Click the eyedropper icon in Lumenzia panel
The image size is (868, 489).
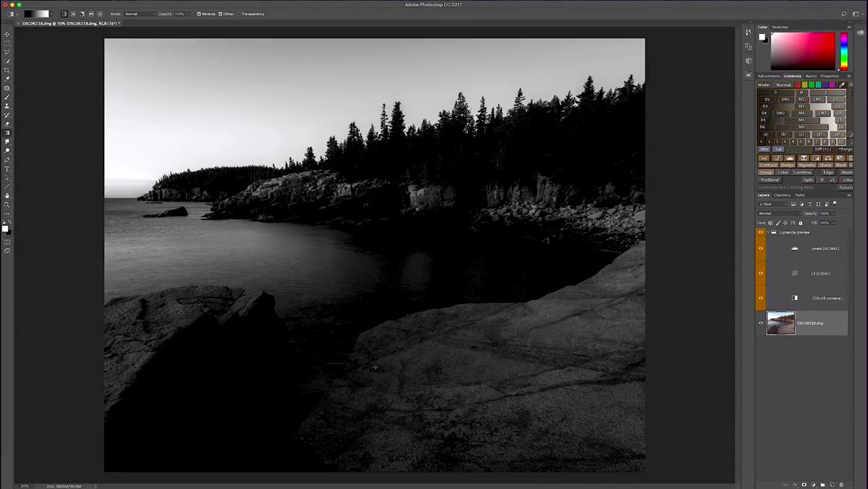[x=842, y=85]
